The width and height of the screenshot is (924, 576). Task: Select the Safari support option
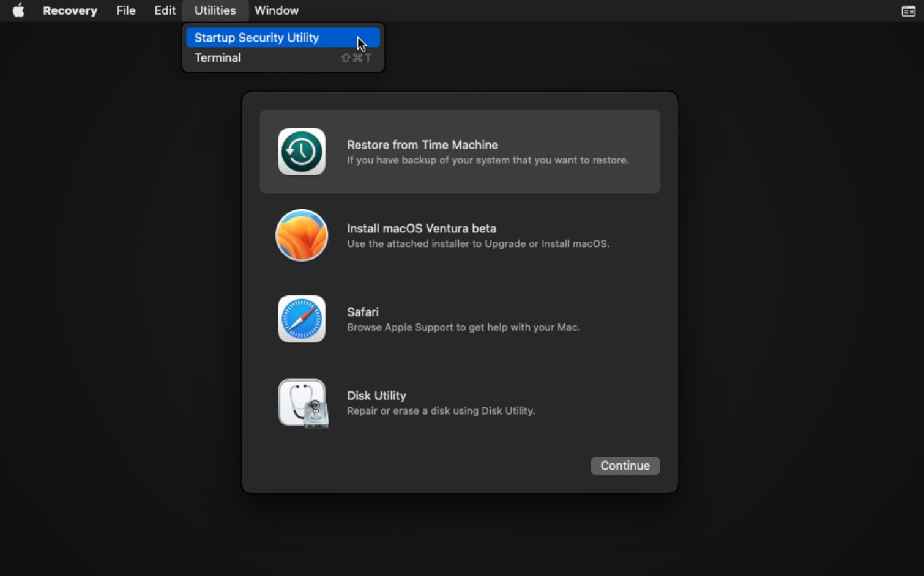coord(460,319)
